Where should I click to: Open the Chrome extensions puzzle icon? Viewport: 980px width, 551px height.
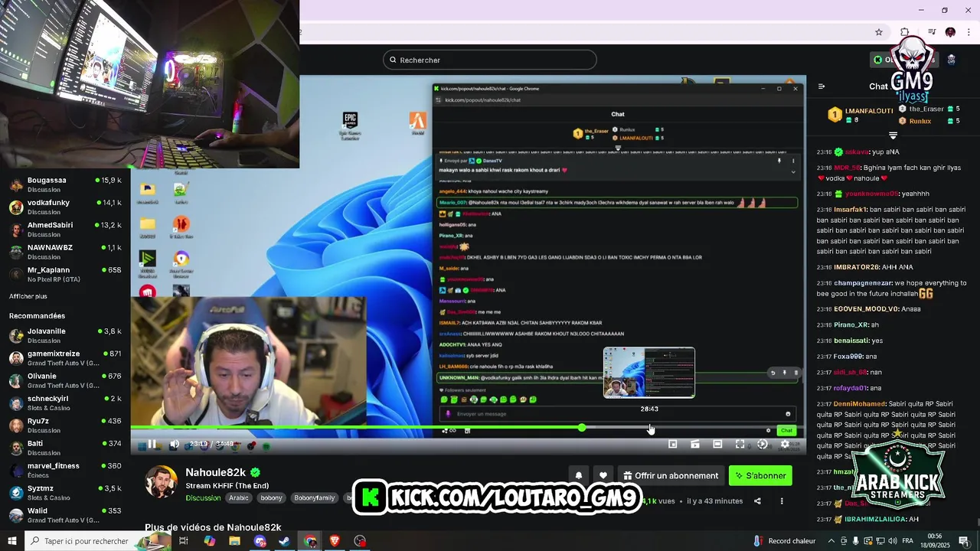coord(904,32)
